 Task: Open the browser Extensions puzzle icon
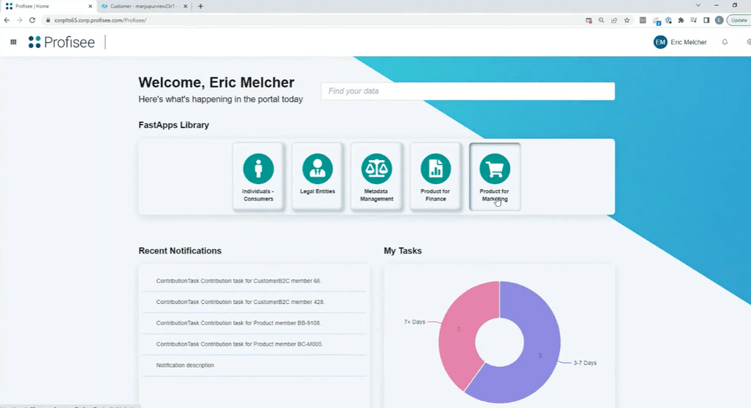coord(681,20)
